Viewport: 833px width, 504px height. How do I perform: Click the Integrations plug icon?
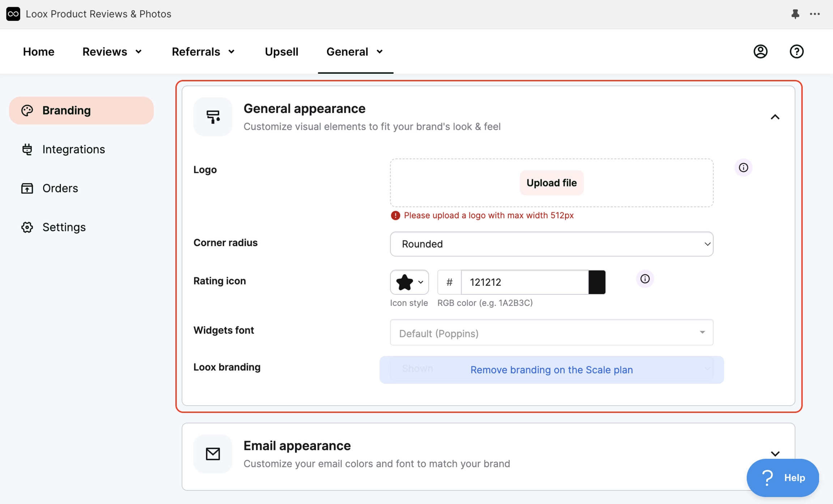coord(27,149)
